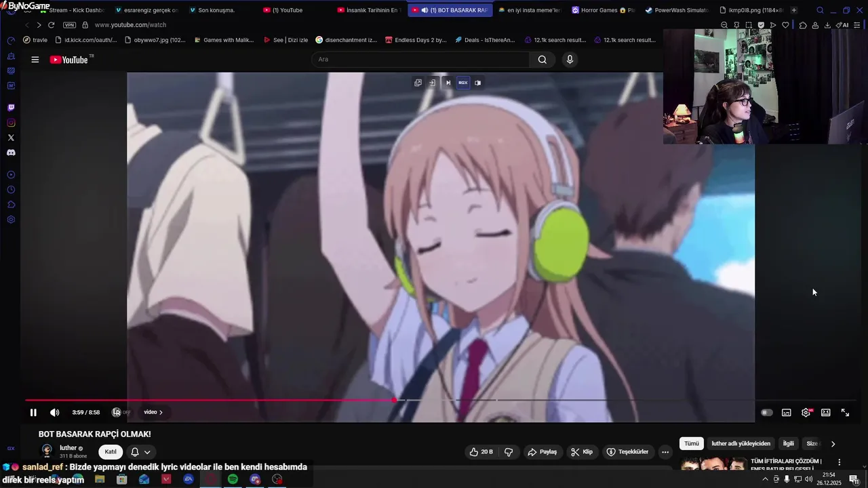Mute the video volume speaker icon
This screenshot has width=868, height=488.
pos(55,412)
